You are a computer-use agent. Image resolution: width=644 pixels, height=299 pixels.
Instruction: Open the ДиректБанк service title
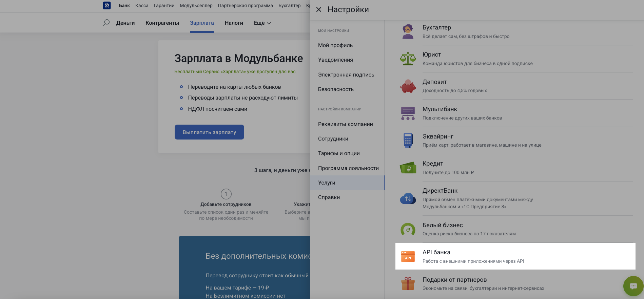click(440, 191)
